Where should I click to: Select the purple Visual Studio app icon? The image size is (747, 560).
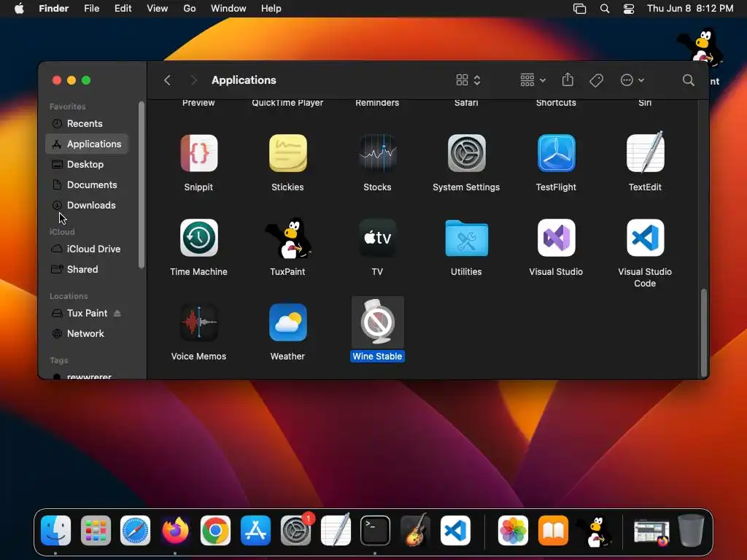556,238
